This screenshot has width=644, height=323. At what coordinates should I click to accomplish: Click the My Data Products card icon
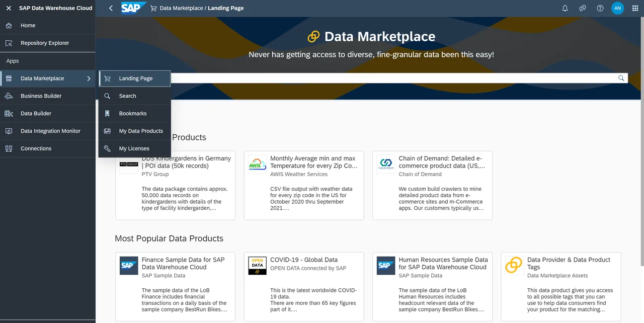(107, 131)
